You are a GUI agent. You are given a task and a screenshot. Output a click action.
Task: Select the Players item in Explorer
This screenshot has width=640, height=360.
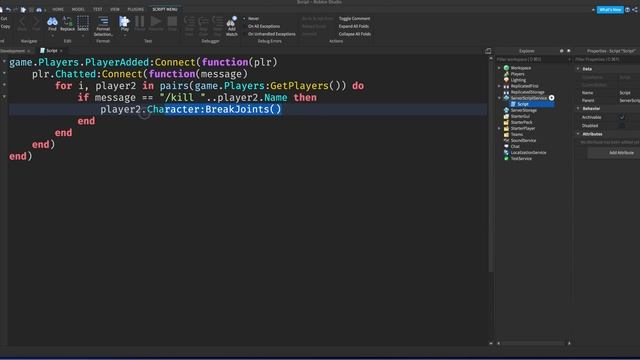tap(518, 74)
